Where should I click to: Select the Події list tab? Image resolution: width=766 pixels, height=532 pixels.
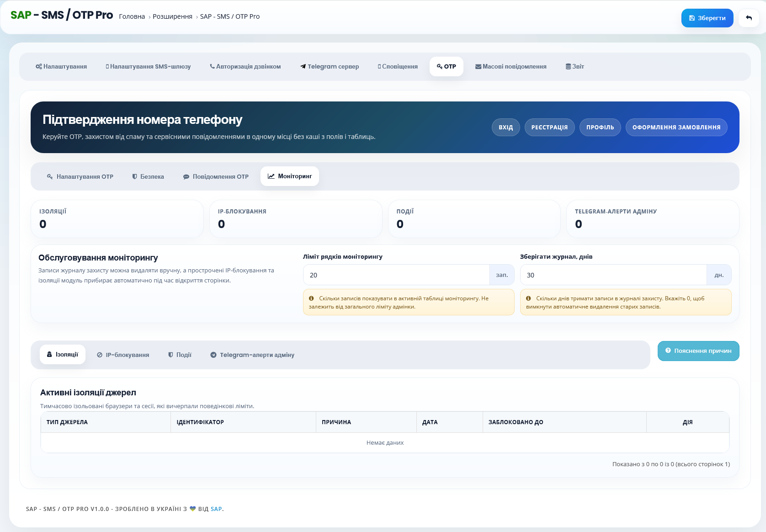[x=180, y=355]
